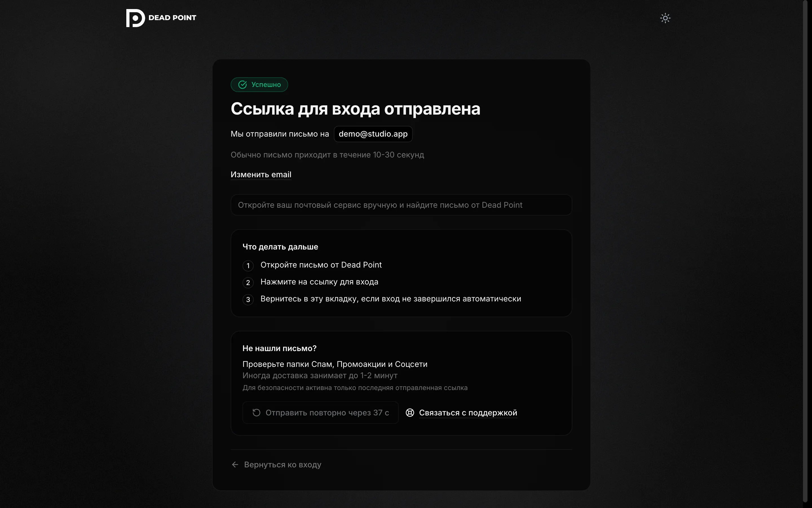Click the text Нажмите на ссылку для входа
Screen dimensions: 812x508
tap(319, 282)
